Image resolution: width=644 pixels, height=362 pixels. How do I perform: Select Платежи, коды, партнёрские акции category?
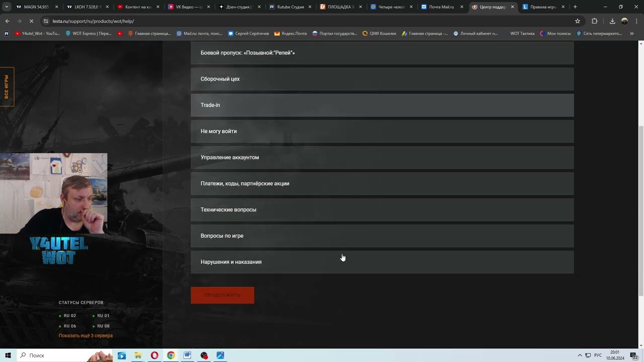(382, 184)
